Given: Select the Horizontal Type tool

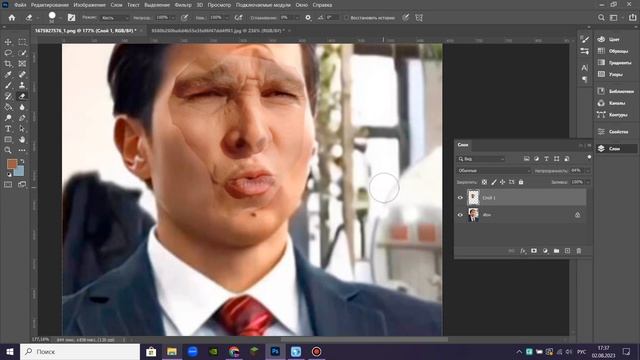Looking at the screenshot, I should click(8, 129).
